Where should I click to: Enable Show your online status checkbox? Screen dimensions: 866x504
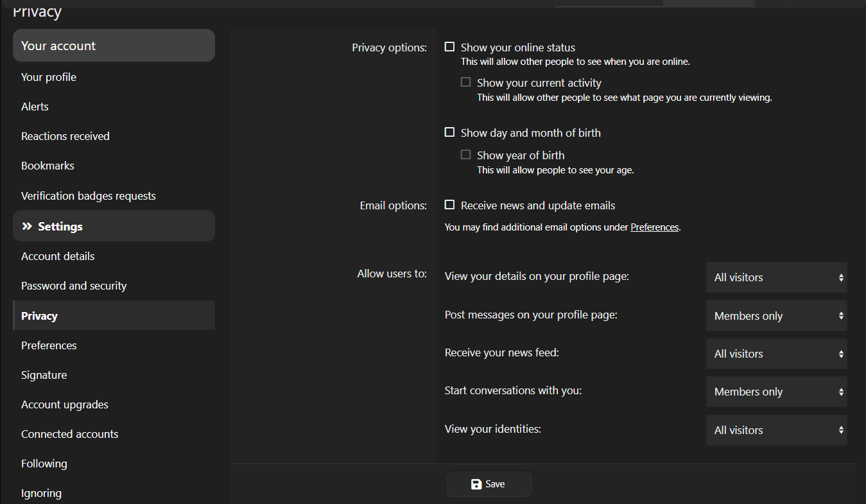pos(450,47)
